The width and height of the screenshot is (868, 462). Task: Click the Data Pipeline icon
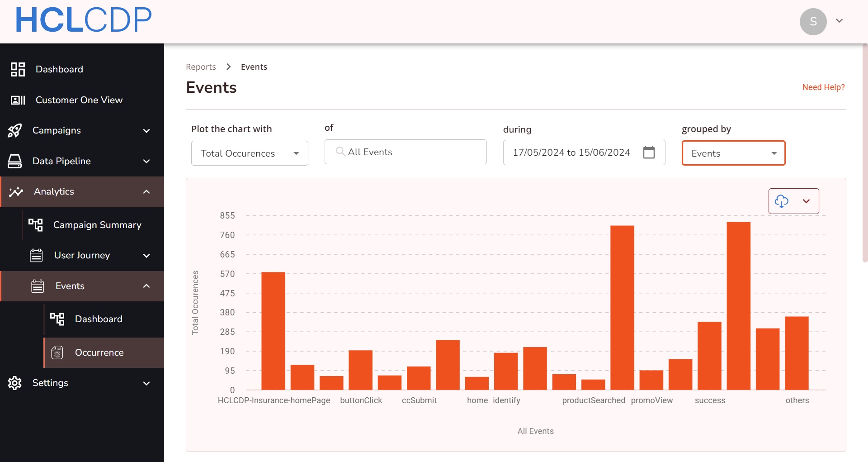(x=14, y=161)
